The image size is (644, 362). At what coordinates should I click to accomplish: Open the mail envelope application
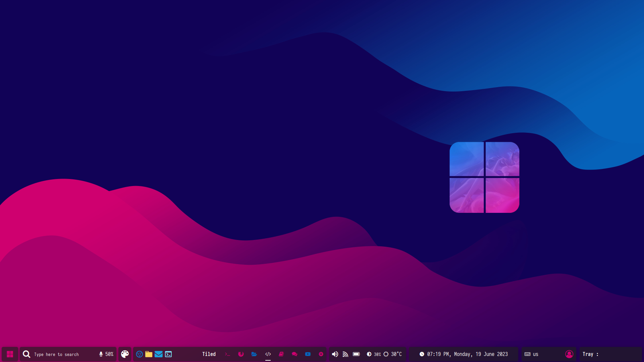point(159,354)
